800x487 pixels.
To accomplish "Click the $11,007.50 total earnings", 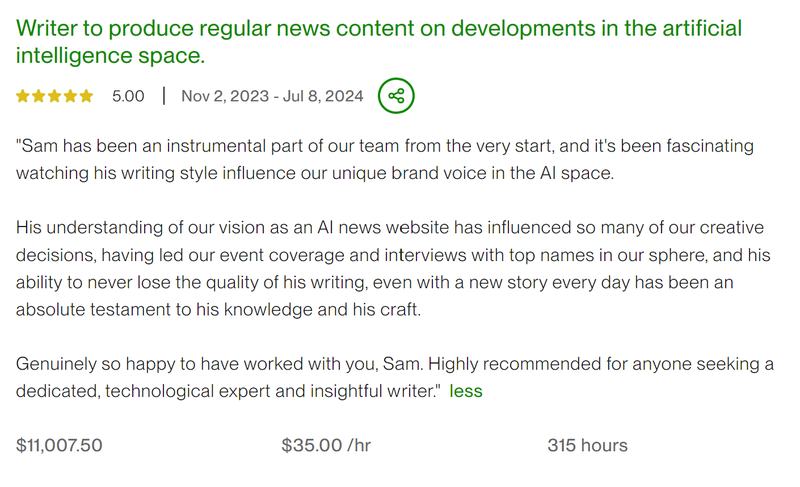I will pos(59,445).
